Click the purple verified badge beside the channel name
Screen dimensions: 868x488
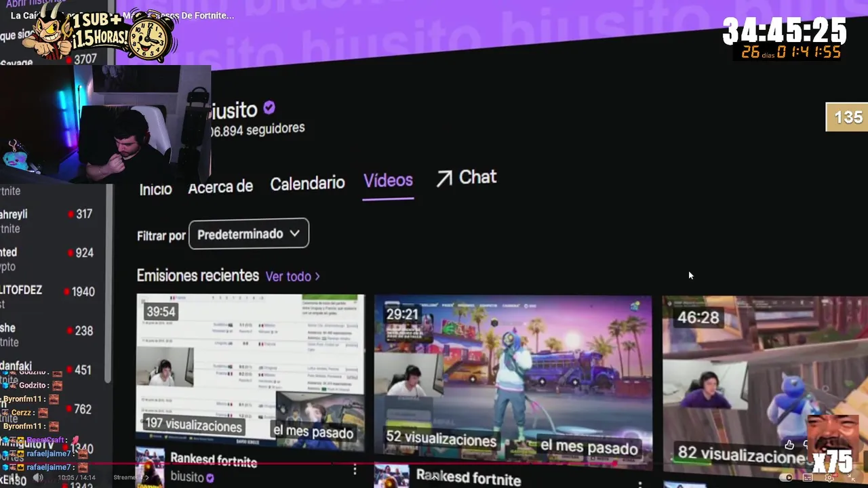tap(269, 107)
